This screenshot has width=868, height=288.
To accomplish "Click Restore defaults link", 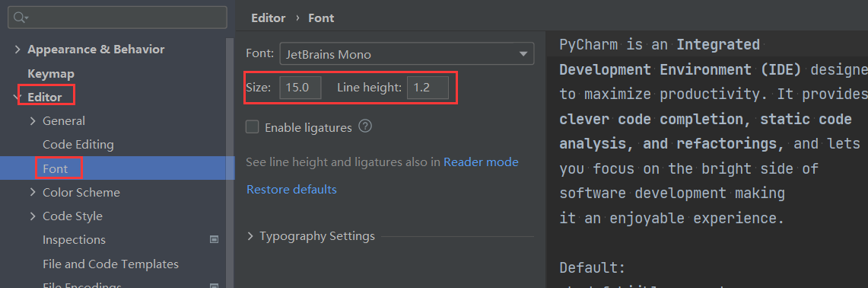I will (291, 189).
